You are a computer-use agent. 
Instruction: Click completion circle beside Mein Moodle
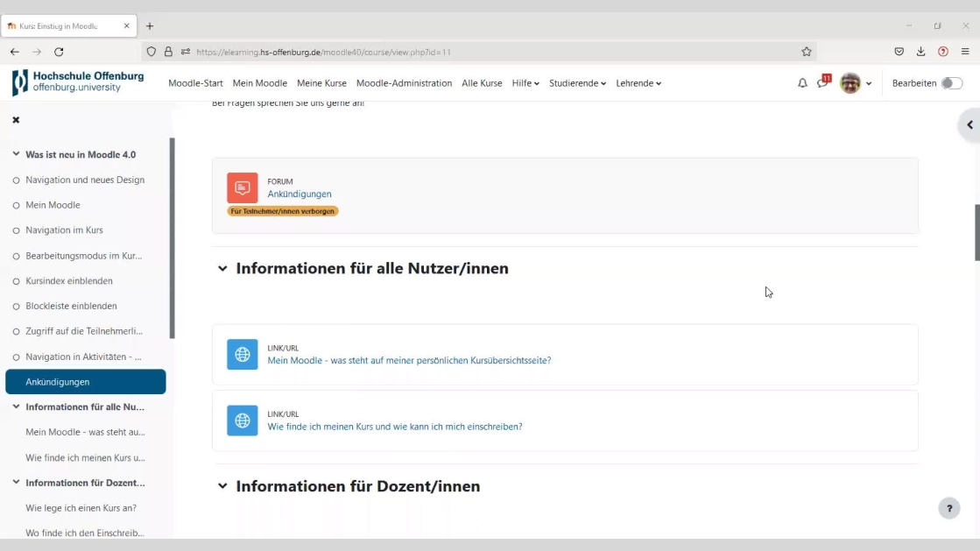[17, 205]
